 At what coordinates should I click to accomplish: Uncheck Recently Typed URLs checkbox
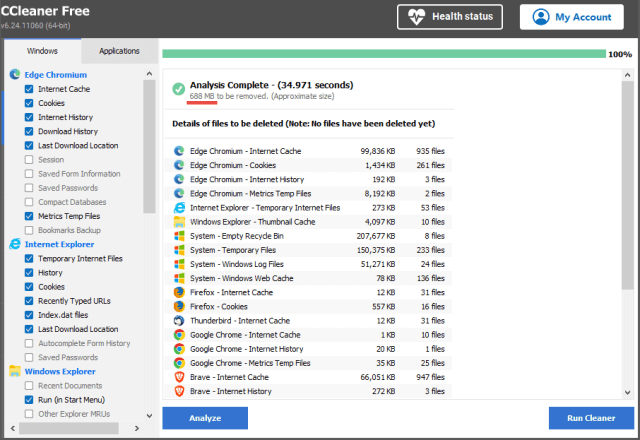coord(29,301)
